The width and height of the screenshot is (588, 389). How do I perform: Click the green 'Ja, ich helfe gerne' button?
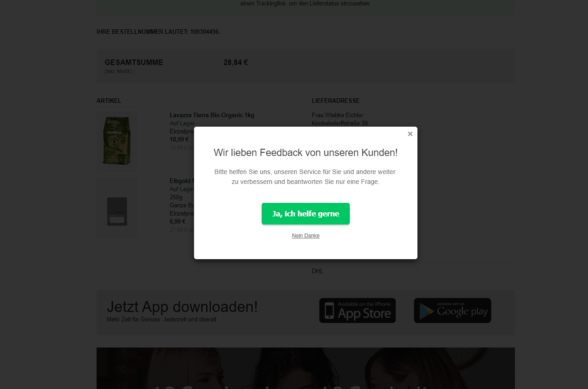(x=306, y=214)
